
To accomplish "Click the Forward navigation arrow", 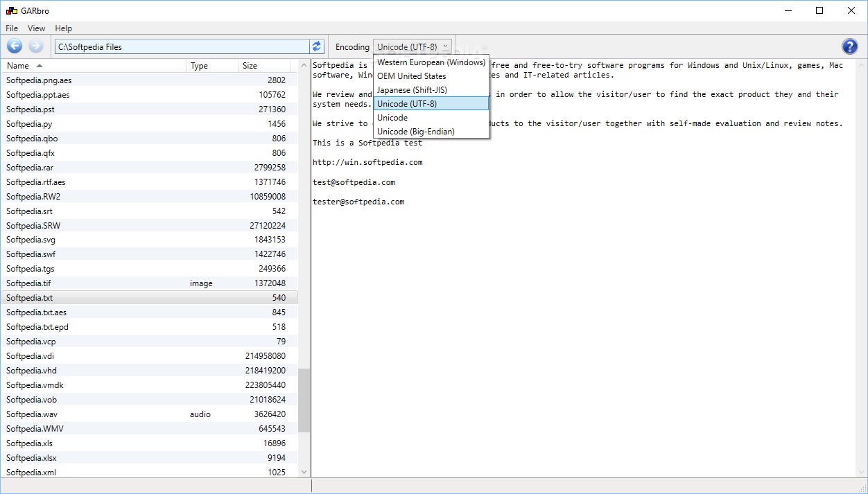I will (x=36, y=46).
